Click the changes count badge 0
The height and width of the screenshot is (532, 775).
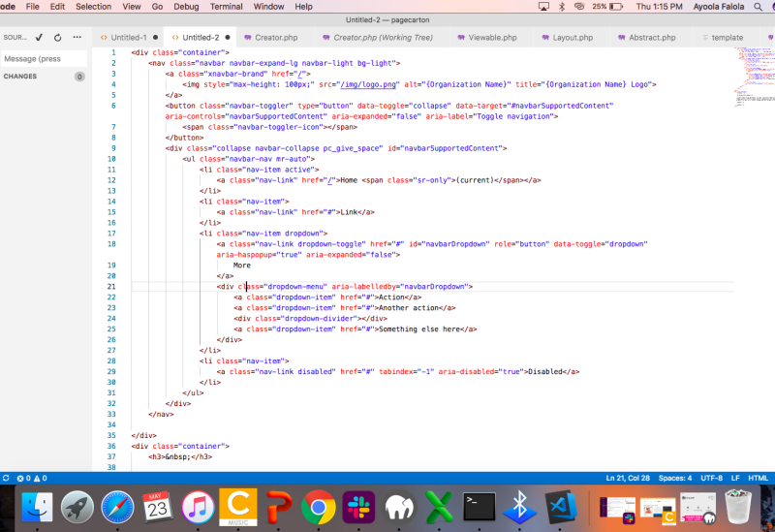(x=79, y=77)
